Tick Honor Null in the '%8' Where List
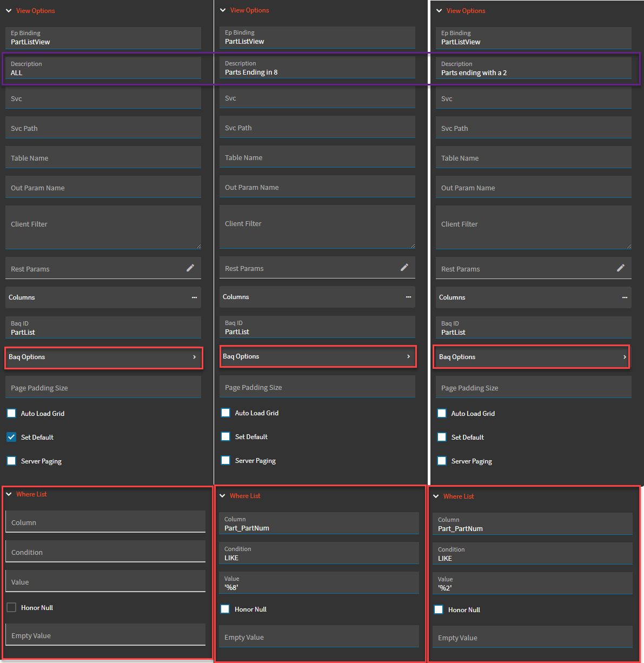644x663 pixels. [225, 609]
